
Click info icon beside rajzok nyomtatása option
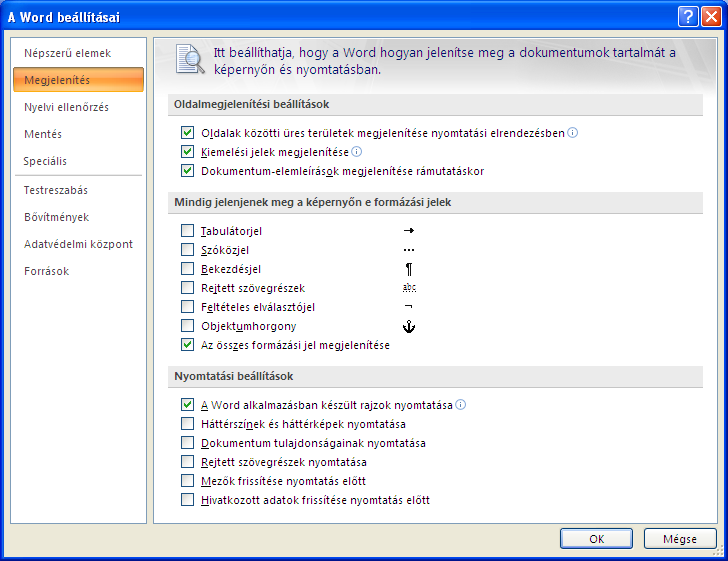coord(460,405)
